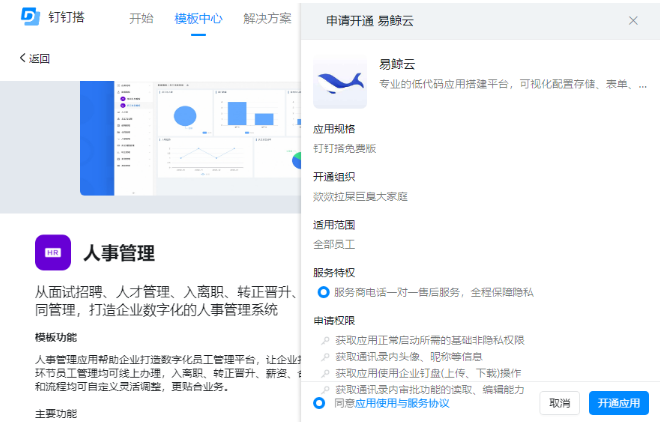Select the 服务商电话一对一售后服务 radio option
The image size is (660, 422).
(x=323, y=292)
